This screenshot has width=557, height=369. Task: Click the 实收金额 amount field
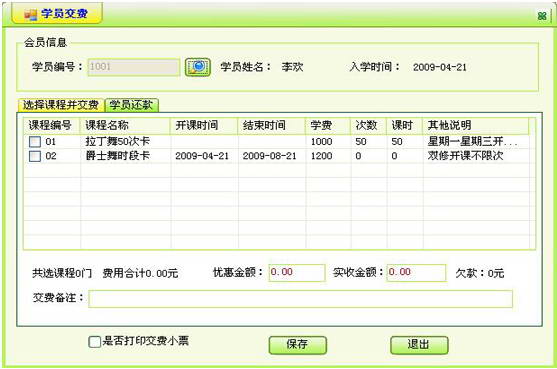pos(416,272)
